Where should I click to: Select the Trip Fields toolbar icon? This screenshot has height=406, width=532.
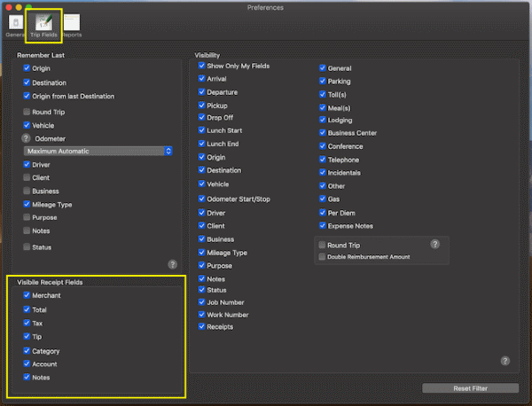point(43,24)
